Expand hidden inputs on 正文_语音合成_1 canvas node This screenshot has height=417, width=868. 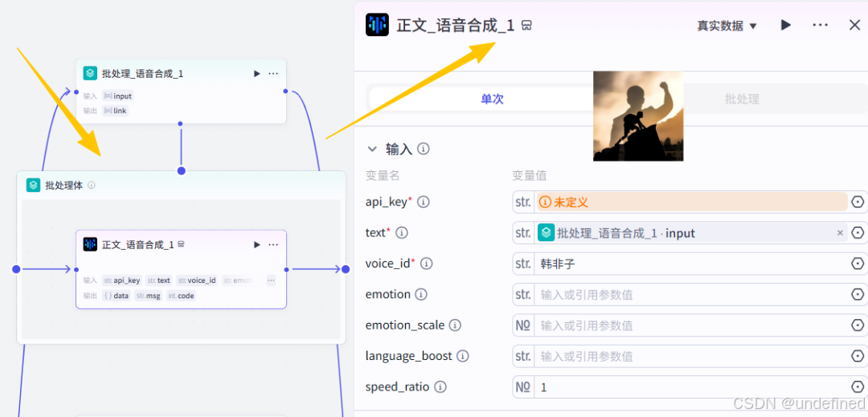271,280
